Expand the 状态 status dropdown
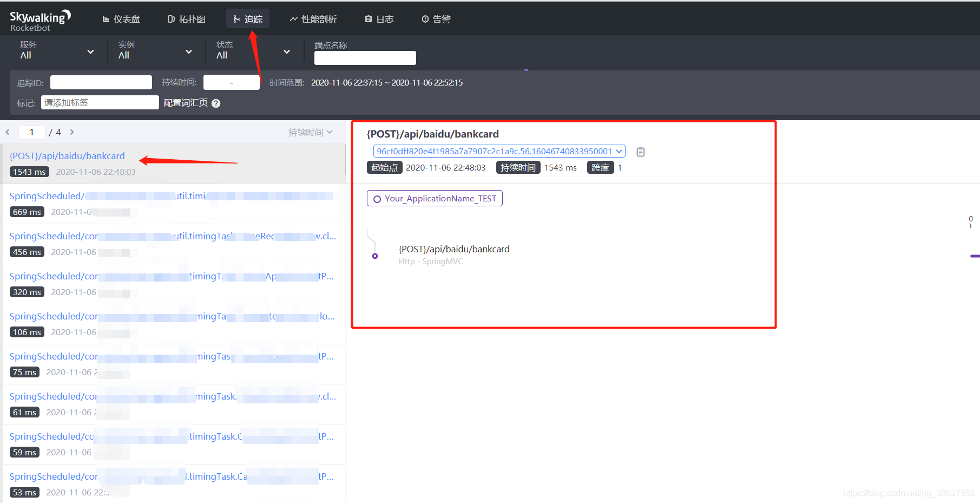This screenshot has width=980, height=503. (x=253, y=50)
